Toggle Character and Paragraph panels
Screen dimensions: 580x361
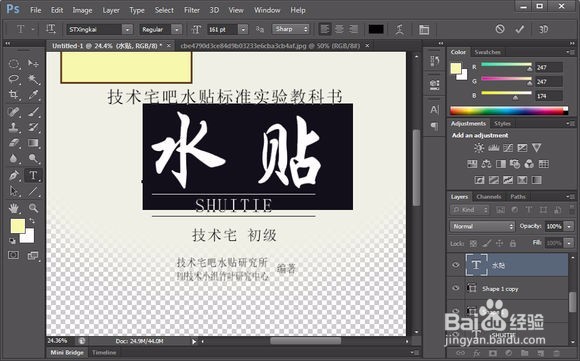click(424, 30)
